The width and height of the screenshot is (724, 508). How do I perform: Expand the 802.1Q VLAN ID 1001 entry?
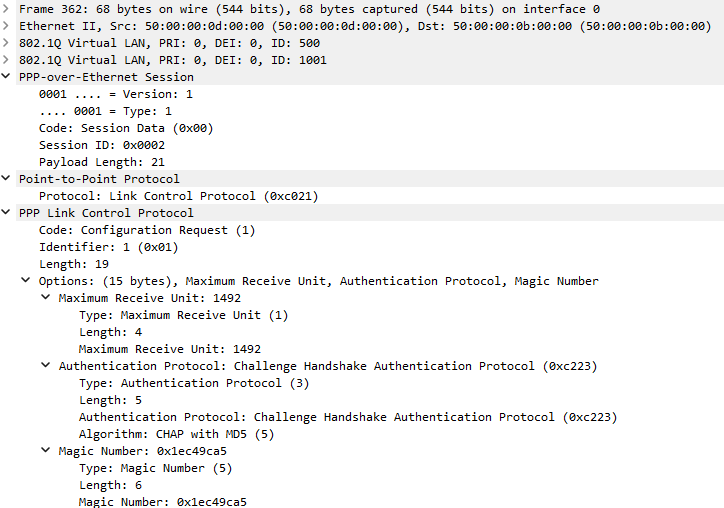[6, 60]
